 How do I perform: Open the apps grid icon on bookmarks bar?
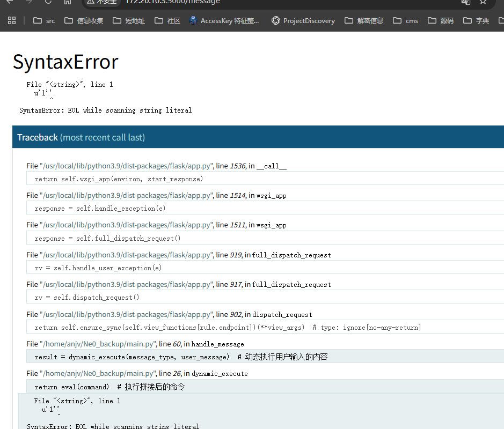12,20
